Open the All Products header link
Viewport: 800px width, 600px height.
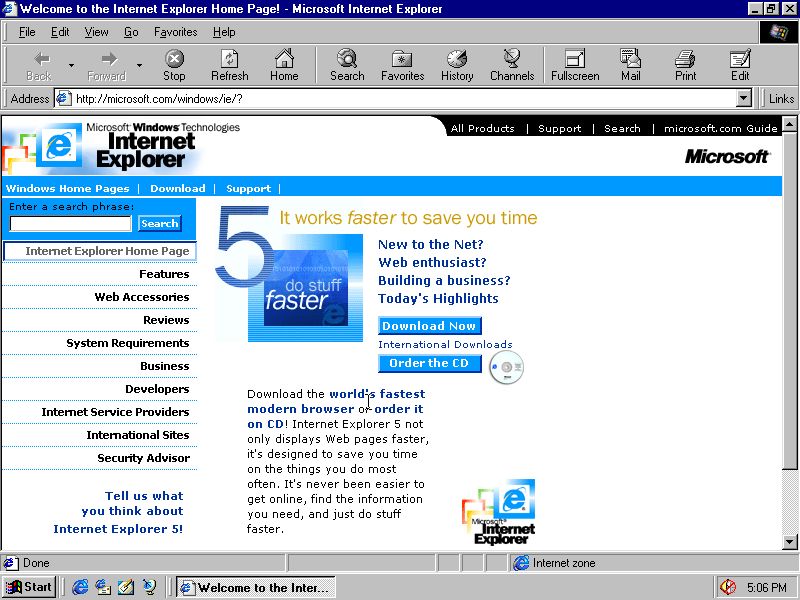482,129
